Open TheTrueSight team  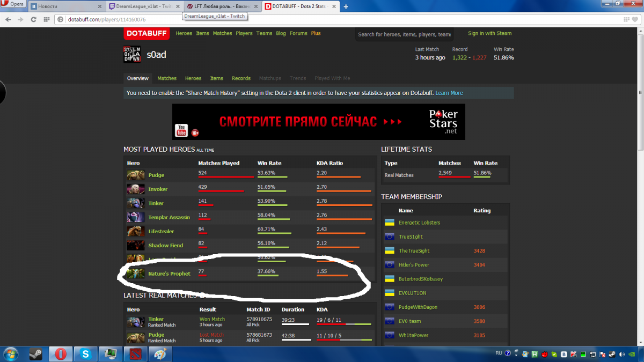414,250
